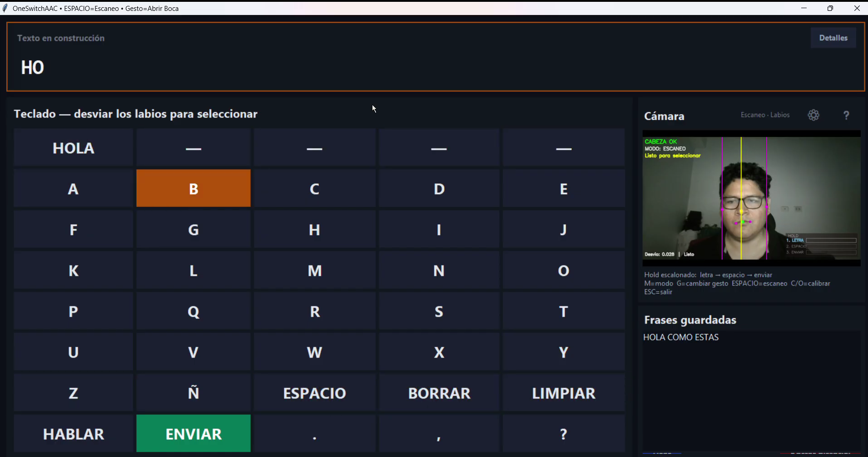Screen dimensions: 868x457
Task: Select letter J key
Action: [x=564, y=229]
